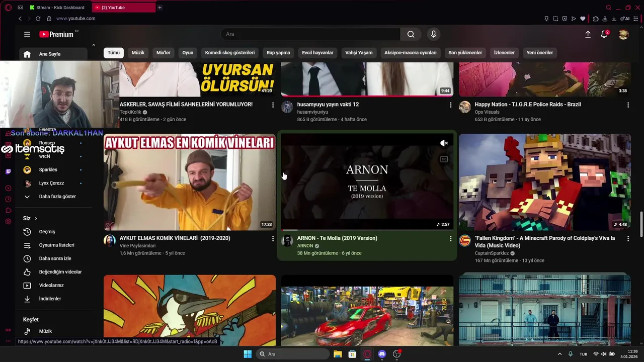Open Vine Paylasimlari channel link
644x362 pixels.
coord(137,246)
